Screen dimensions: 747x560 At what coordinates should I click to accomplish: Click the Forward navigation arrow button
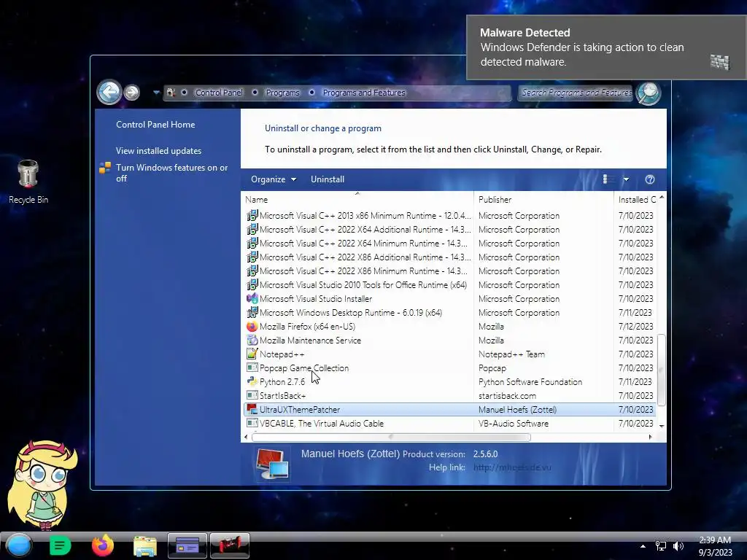(132, 93)
